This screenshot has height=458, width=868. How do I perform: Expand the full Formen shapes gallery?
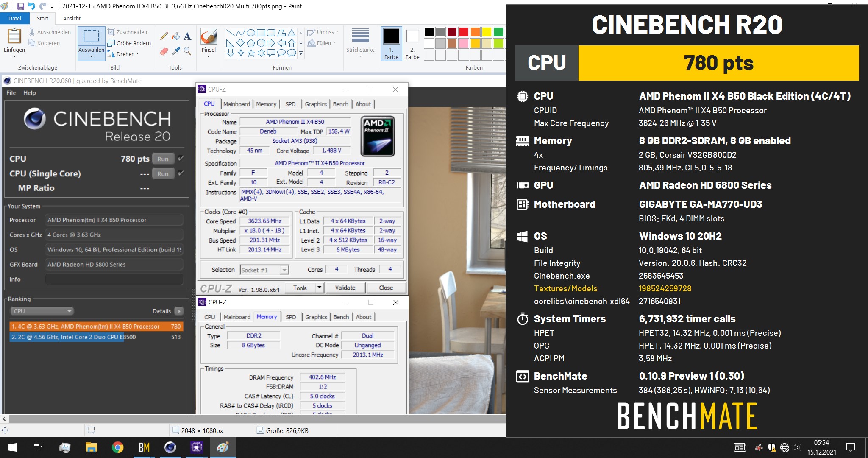301,53
